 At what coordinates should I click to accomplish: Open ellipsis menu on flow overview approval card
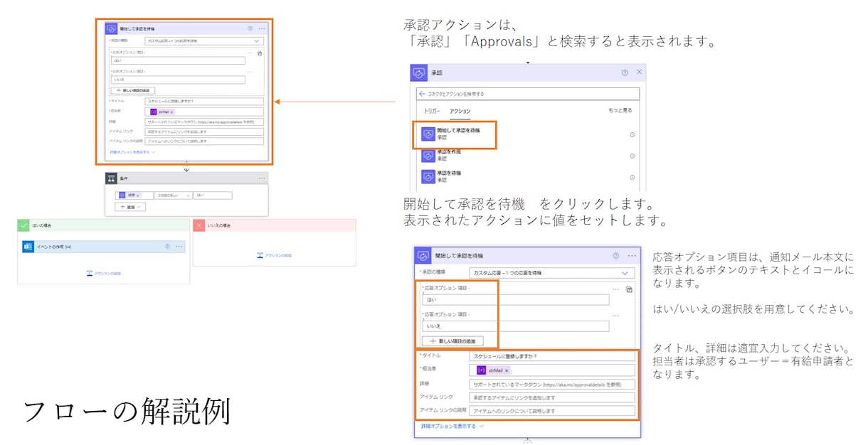pyautogui.click(x=262, y=28)
